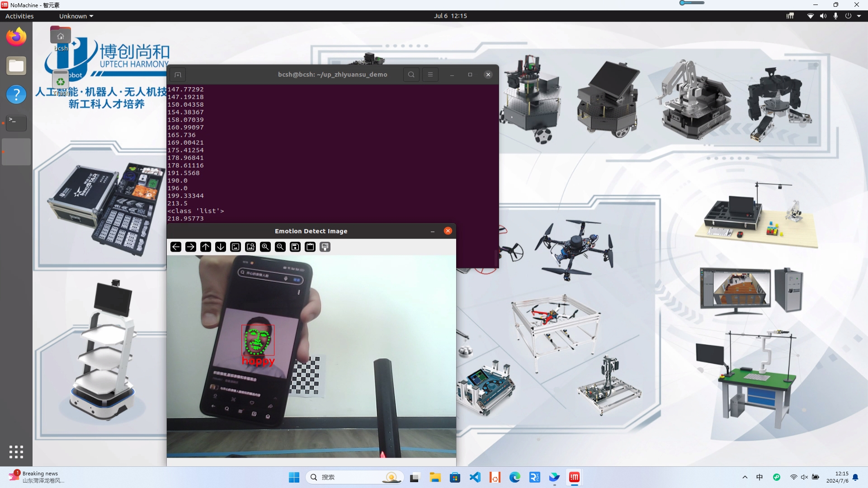The width and height of the screenshot is (868, 488).
Task: Close the bcsh terminal window
Action: click(488, 75)
